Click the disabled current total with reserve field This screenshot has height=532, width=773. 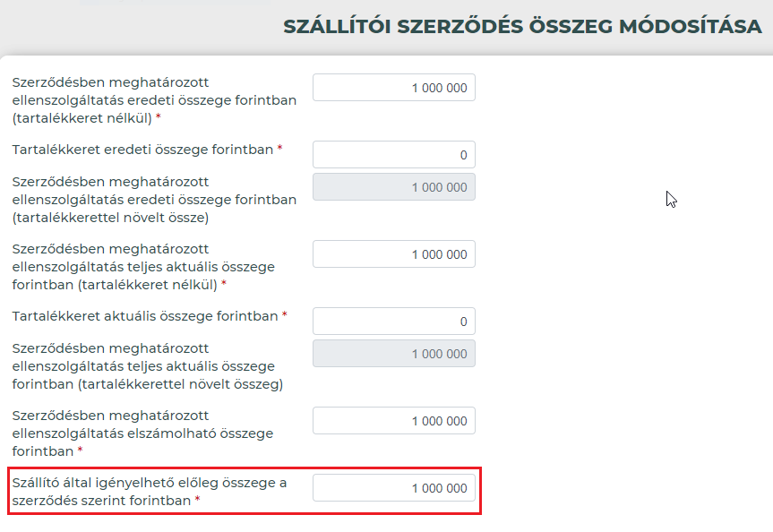pos(394,354)
